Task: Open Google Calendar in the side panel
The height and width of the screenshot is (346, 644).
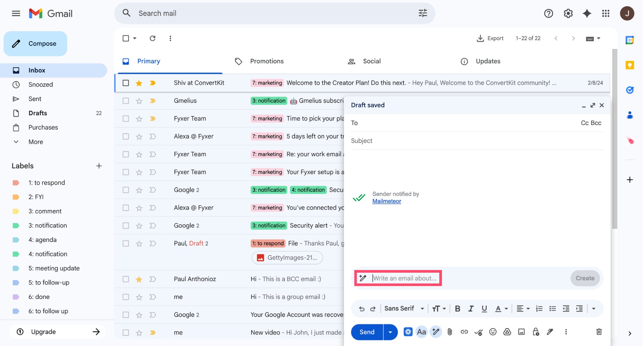Action: pos(629,40)
